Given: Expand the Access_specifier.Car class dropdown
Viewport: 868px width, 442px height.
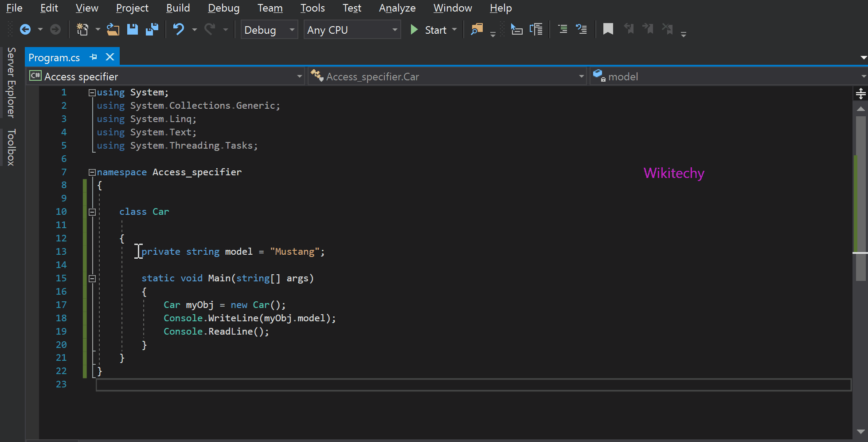Looking at the screenshot, I should (x=581, y=77).
